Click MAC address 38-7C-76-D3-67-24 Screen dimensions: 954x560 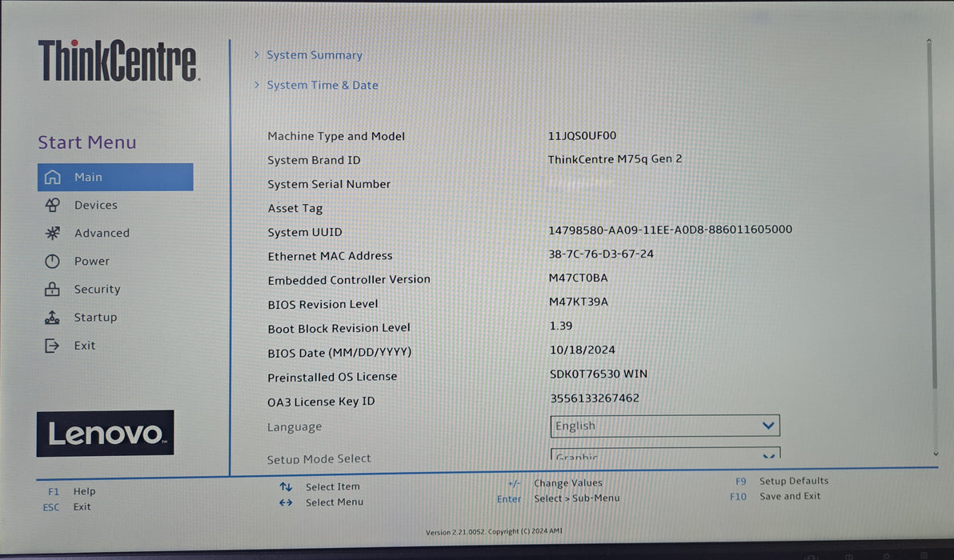pos(601,254)
